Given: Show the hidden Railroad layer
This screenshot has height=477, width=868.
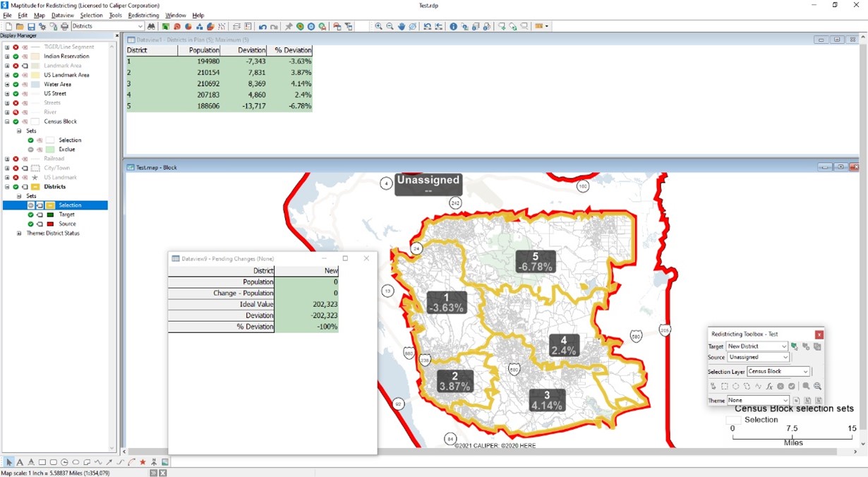Looking at the screenshot, I should pos(16,159).
